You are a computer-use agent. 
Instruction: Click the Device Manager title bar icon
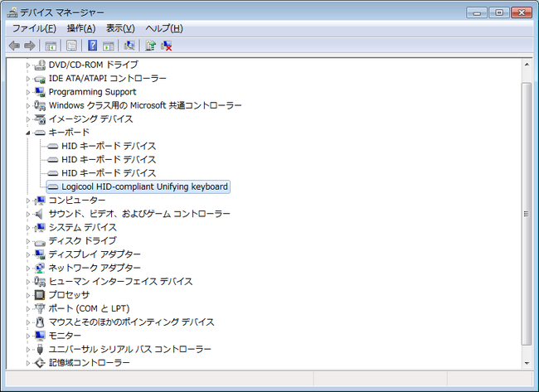(12, 12)
